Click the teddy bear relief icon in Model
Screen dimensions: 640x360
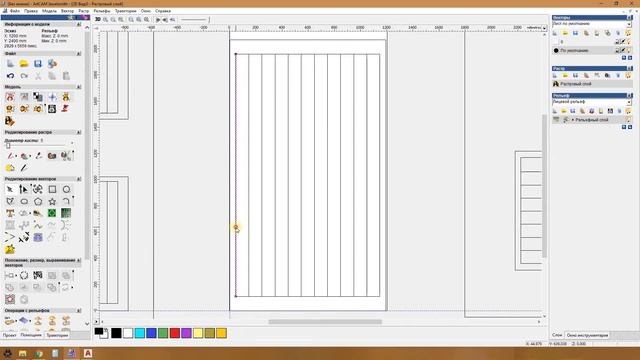click(66, 97)
